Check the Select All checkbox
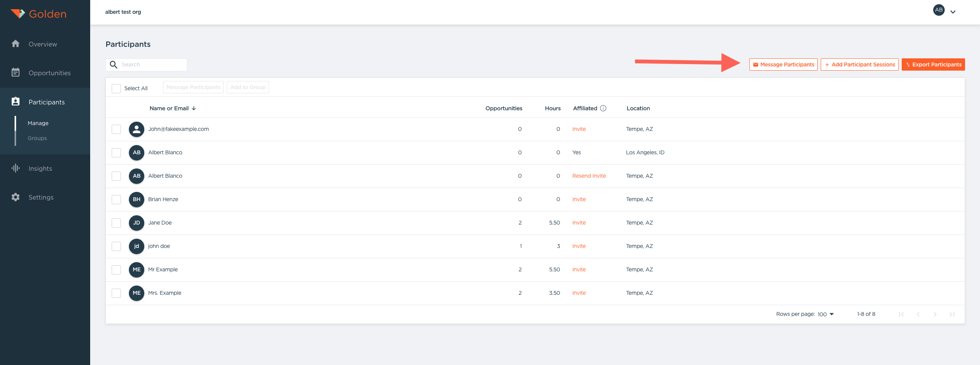 (x=116, y=88)
